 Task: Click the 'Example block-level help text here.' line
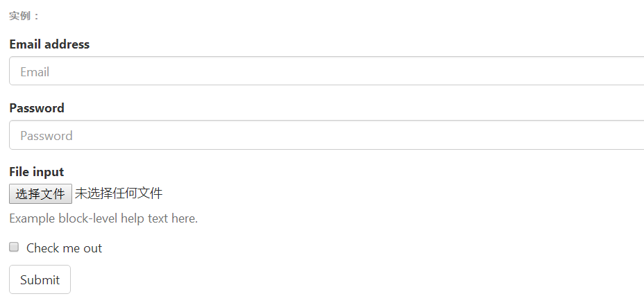(x=103, y=218)
